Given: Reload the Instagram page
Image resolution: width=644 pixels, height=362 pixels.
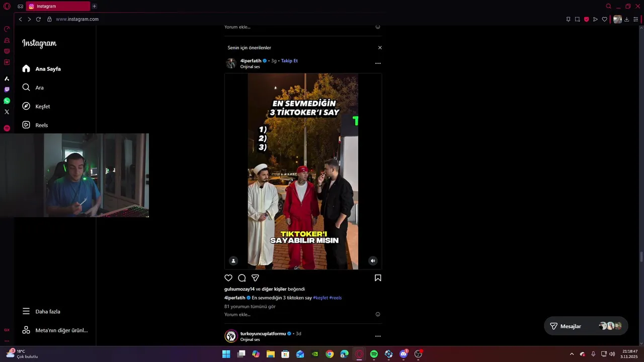Looking at the screenshot, I should pyautogui.click(x=38, y=19).
